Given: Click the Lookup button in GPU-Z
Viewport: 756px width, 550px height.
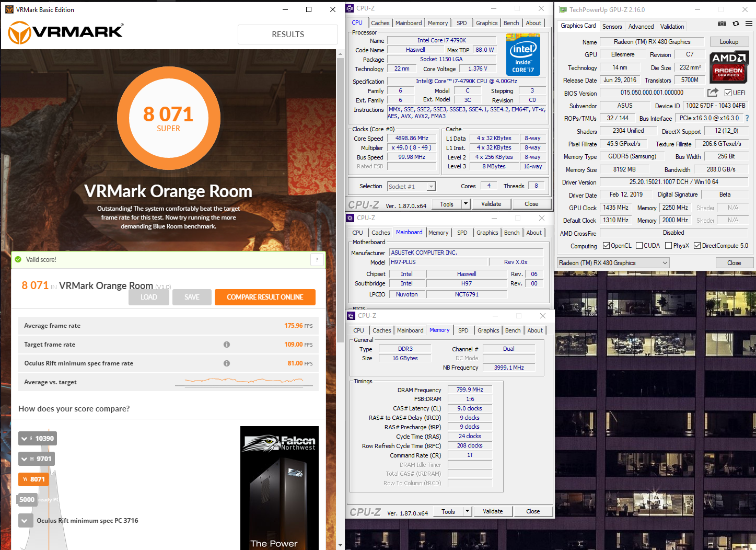Looking at the screenshot, I should coord(729,42).
